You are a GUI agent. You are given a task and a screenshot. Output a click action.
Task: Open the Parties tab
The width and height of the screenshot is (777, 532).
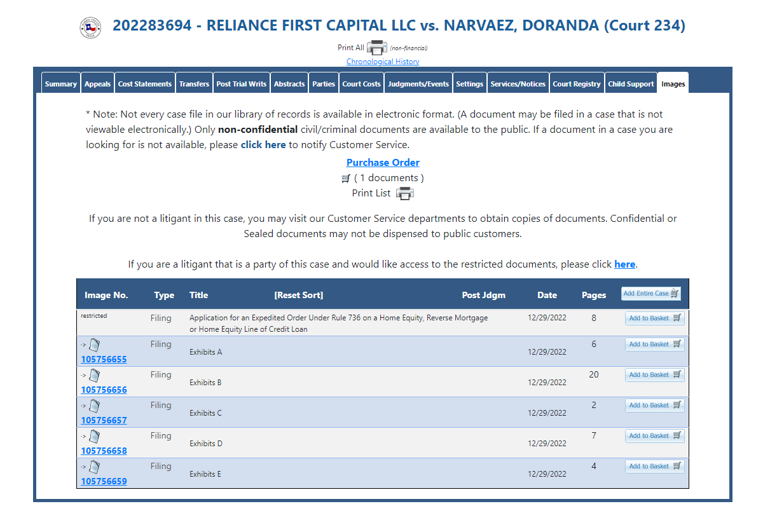(x=324, y=83)
